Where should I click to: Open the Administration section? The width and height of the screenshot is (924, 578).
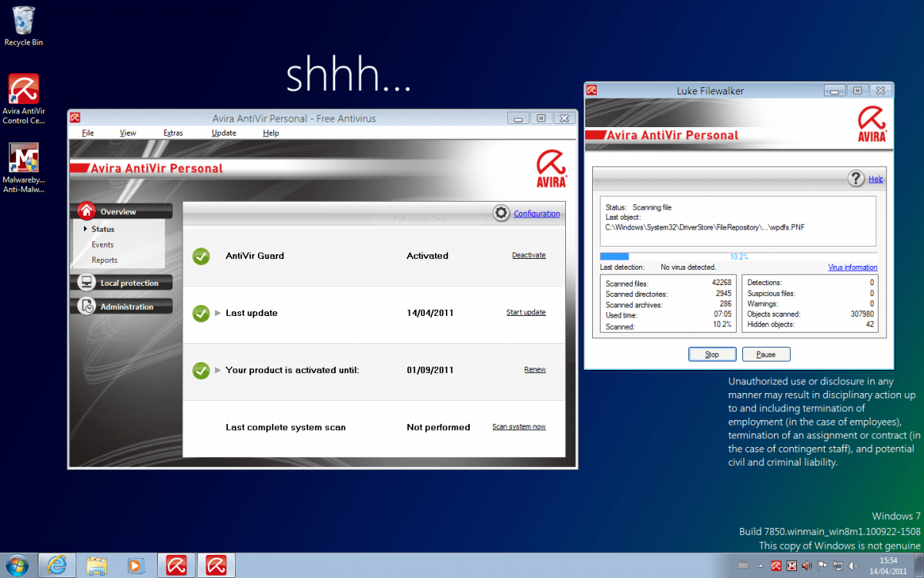point(123,306)
